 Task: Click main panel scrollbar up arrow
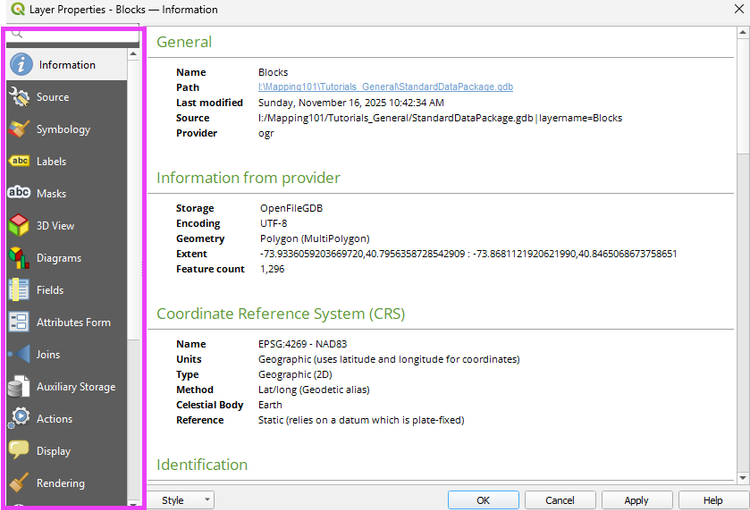[742, 33]
